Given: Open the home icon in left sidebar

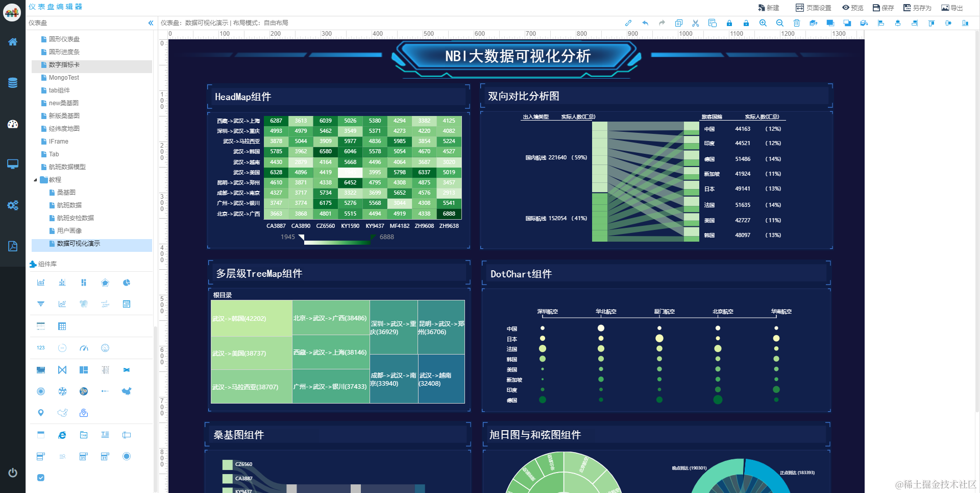Looking at the screenshot, I should tap(13, 42).
